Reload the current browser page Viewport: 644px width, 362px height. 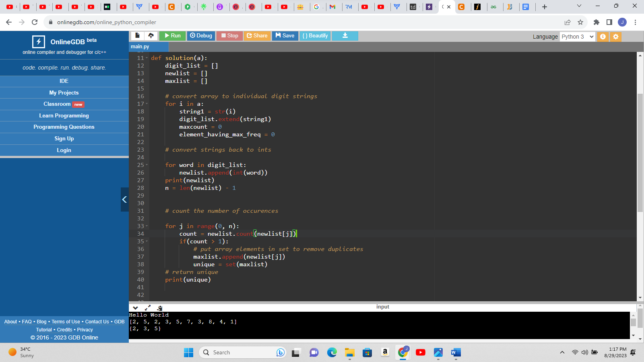[35, 22]
